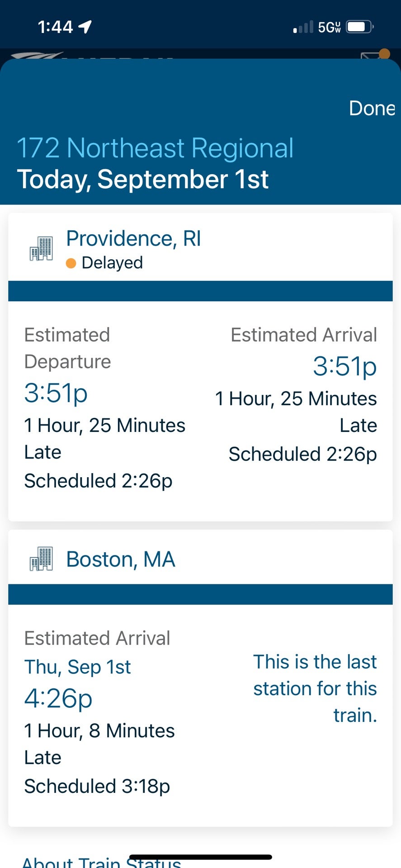This screenshot has width=401, height=868.
Task: Tap the home indicator bar at bottom
Action: [200, 857]
